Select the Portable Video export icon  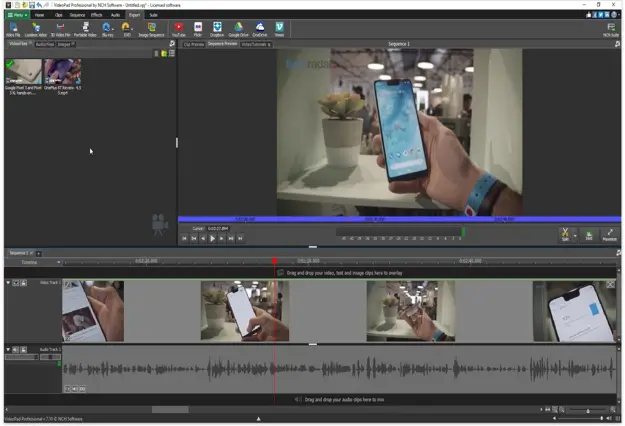(84, 29)
